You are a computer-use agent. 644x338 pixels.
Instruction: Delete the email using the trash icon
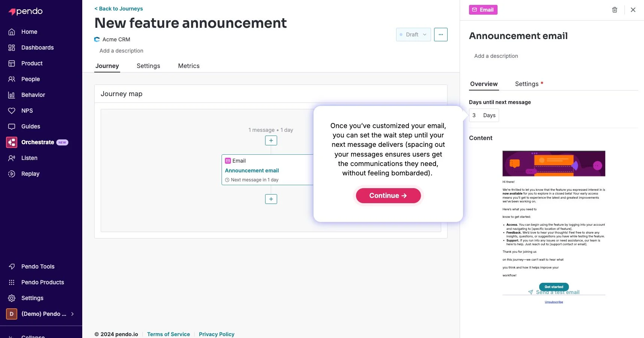(615, 10)
